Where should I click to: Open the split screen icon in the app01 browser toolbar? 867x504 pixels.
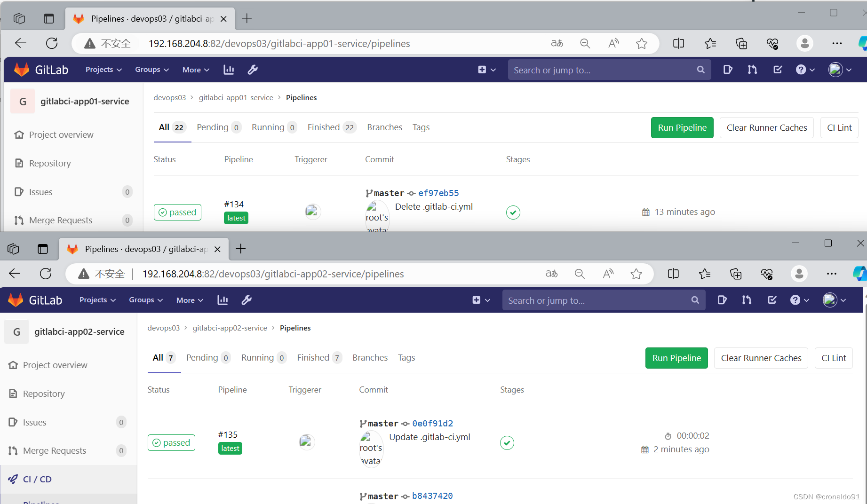click(679, 43)
